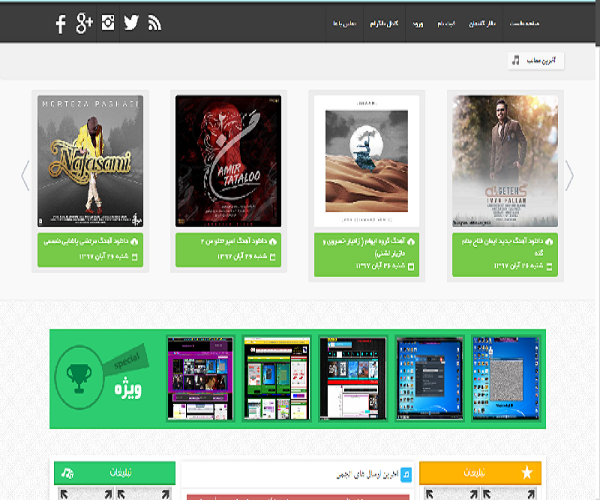Open the Iman Fallah Geteh cover image

pos(505,161)
